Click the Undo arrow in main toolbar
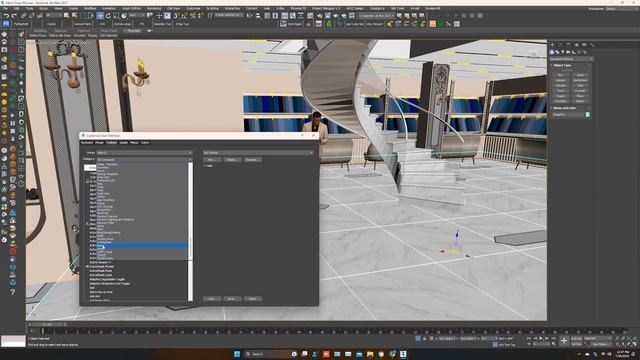The image size is (640, 360). click(6, 16)
